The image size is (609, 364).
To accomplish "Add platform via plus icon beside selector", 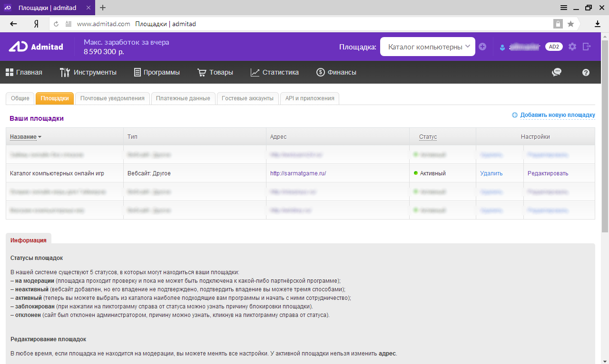I will [482, 47].
